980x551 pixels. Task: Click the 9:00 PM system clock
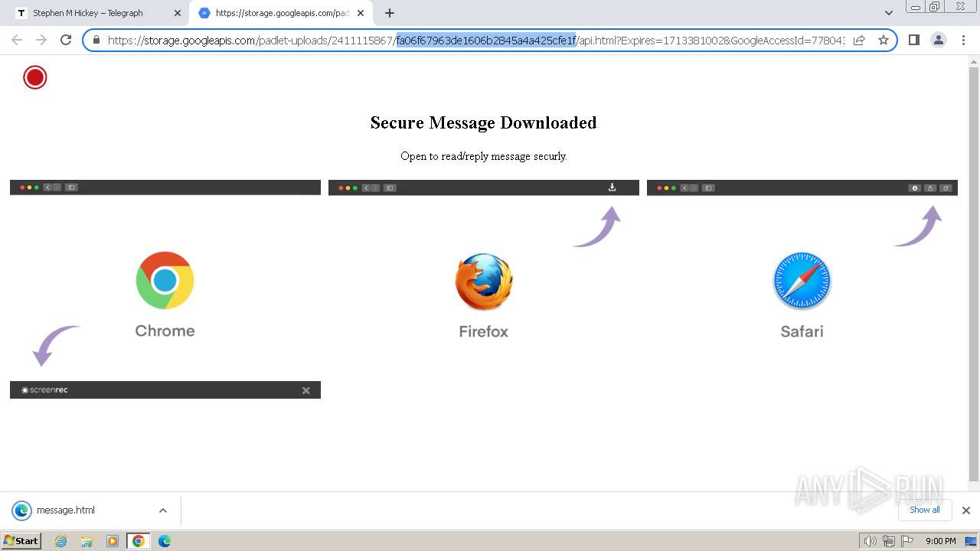[x=940, y=541]
